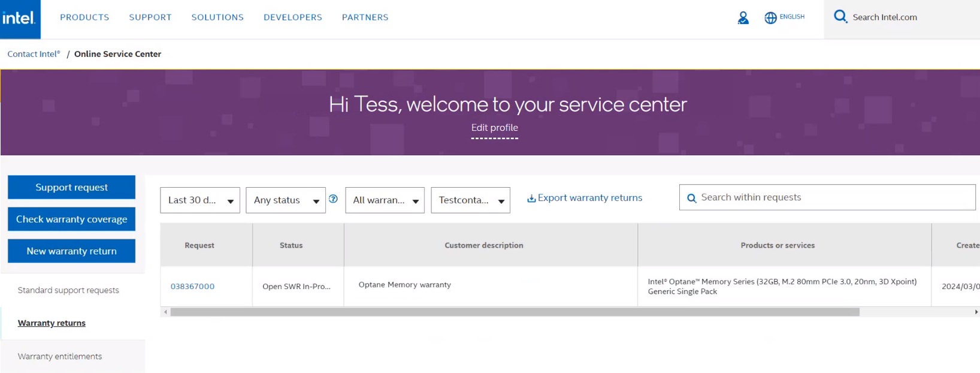Click the horizontal table scrollbar thumb
This screenshot has width=980, height=373.
(x=515, y=312)
